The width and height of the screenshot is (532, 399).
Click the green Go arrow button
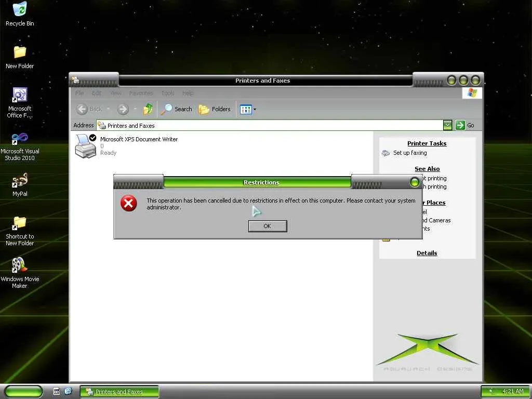point(460,125)
